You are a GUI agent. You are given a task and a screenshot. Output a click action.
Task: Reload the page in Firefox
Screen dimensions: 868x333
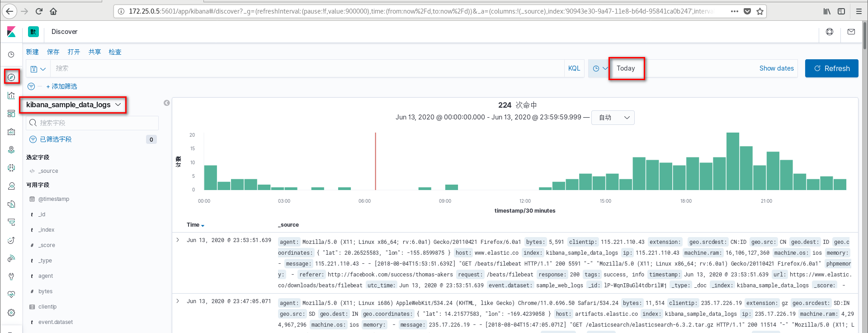(x=39, y=11)
